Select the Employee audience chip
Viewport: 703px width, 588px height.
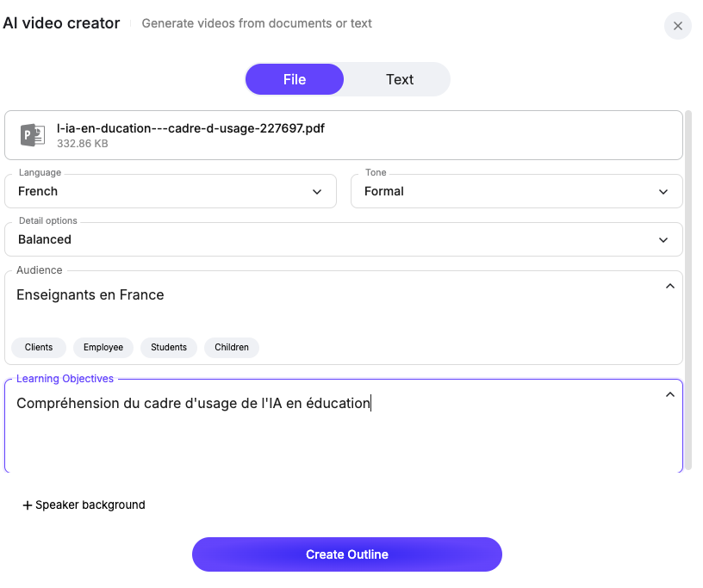click(103, 348)
